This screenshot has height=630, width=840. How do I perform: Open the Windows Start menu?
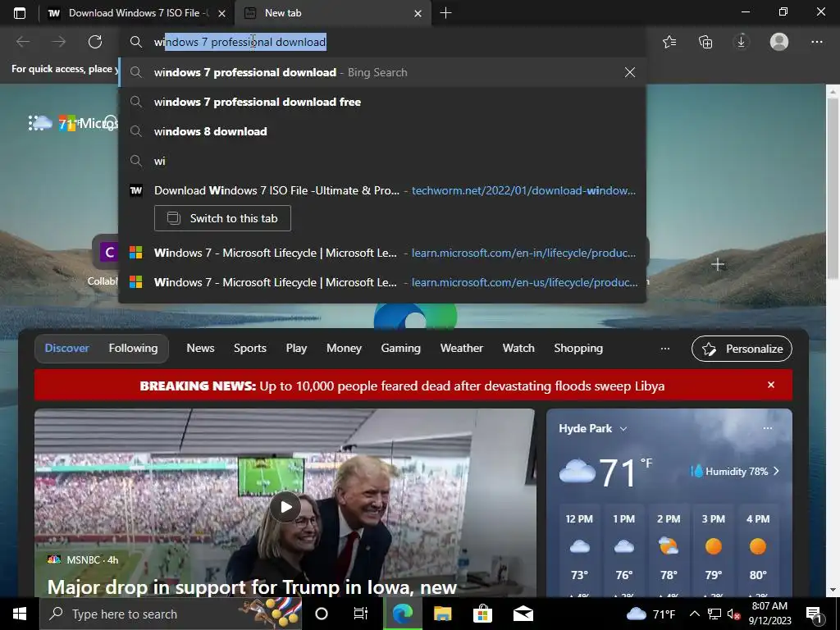(x=20, y=614)
